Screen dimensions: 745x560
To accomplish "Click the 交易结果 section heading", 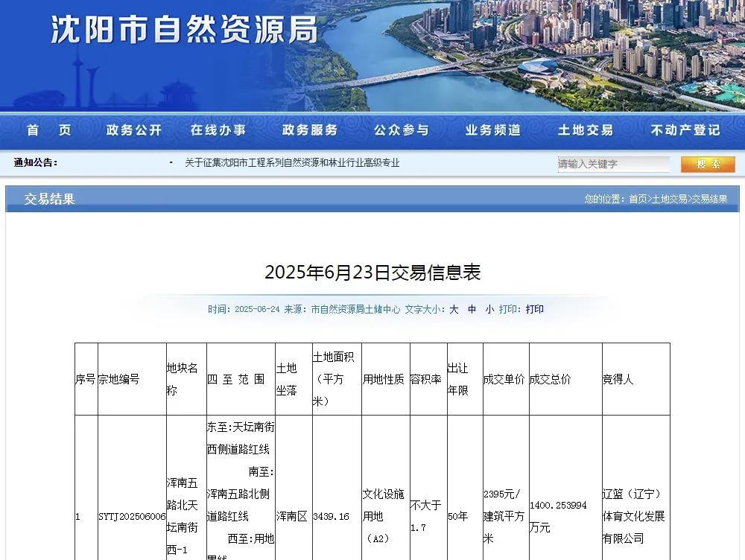I will tap(49, 199).
